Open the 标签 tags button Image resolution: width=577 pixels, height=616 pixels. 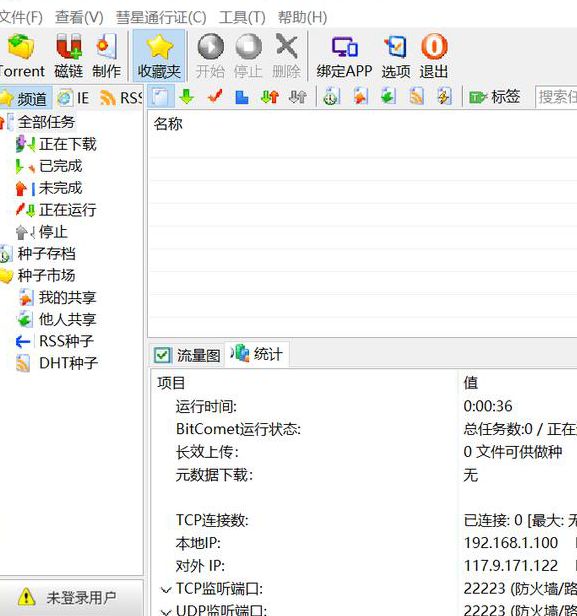pos(495,97)
